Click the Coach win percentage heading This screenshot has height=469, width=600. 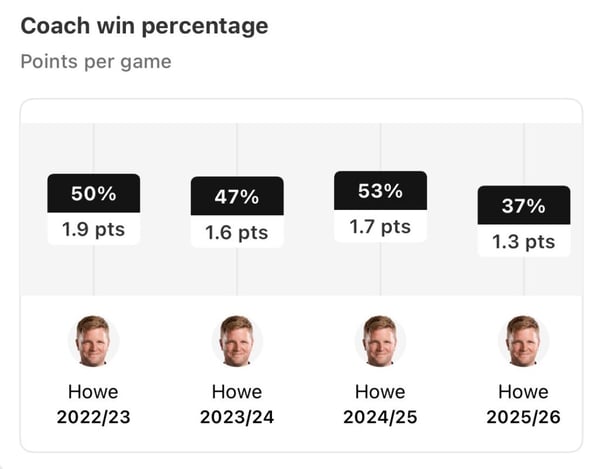[x=144, y=26]
